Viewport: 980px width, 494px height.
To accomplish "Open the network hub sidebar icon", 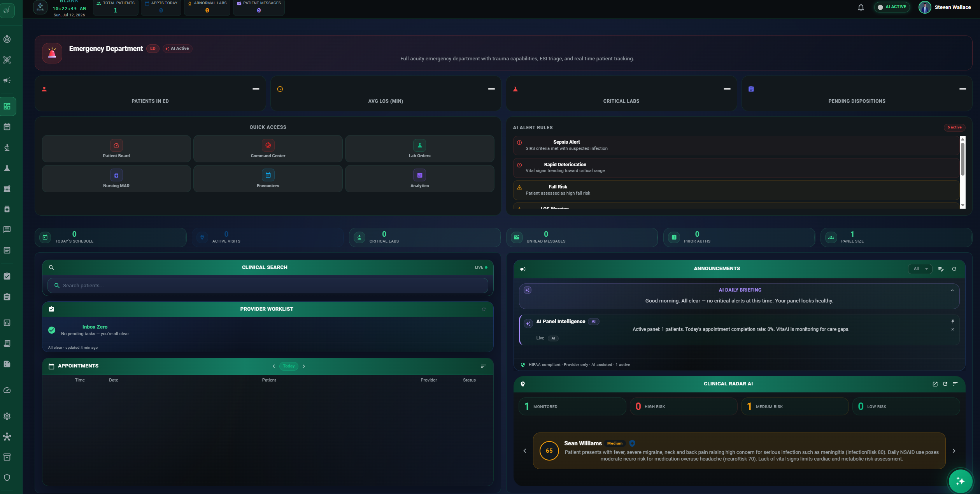I will click(7, 437).
